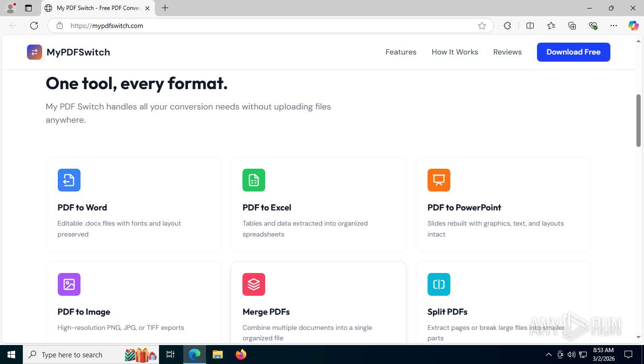Open the notifications center icon
644x364 pixels.
(628, 355)
